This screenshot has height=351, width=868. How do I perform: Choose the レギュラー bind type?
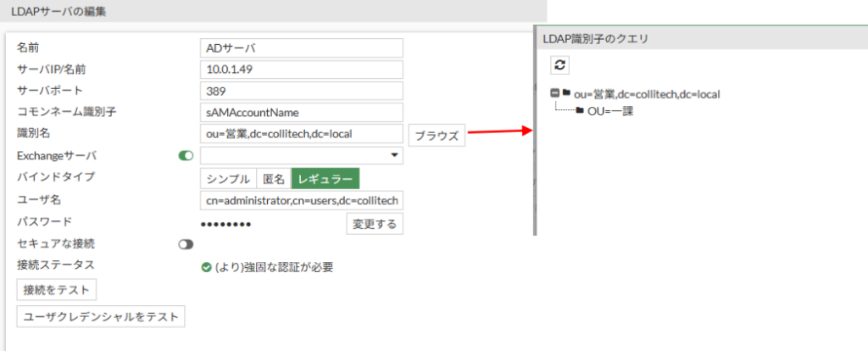click(325, 179)
